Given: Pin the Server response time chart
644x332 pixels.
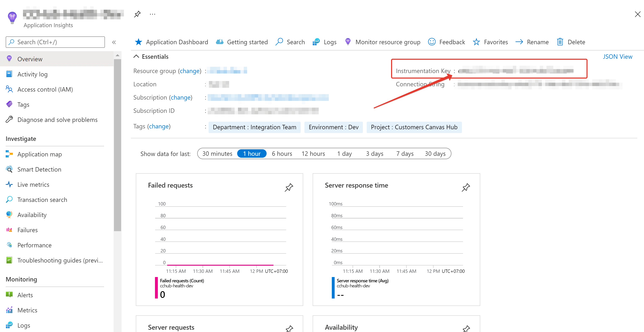Looking at the screenshot, I should coord(466,187).
